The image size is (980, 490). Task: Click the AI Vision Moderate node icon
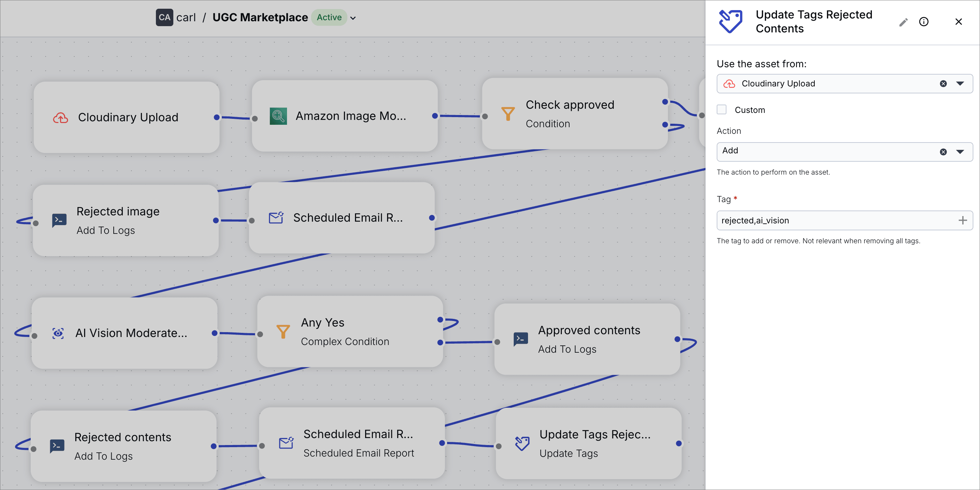tap(58, 333)
